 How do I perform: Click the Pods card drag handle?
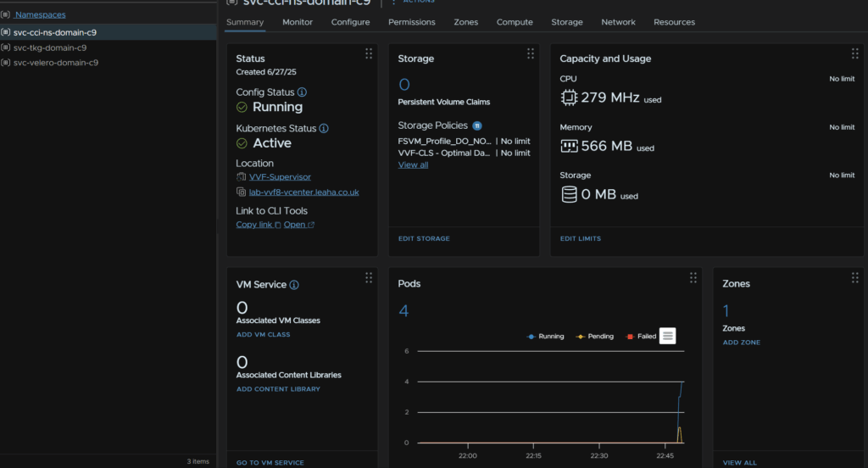click(693, 278)
